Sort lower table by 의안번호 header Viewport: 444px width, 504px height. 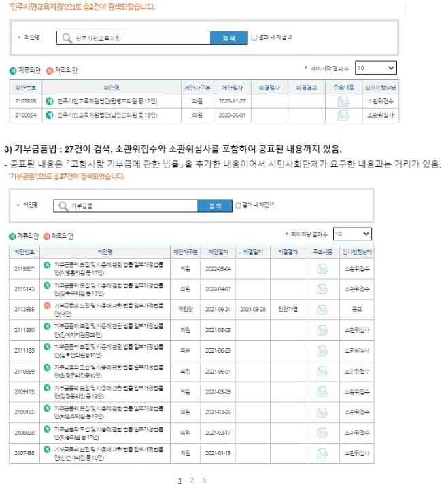(x=24, y=252)
